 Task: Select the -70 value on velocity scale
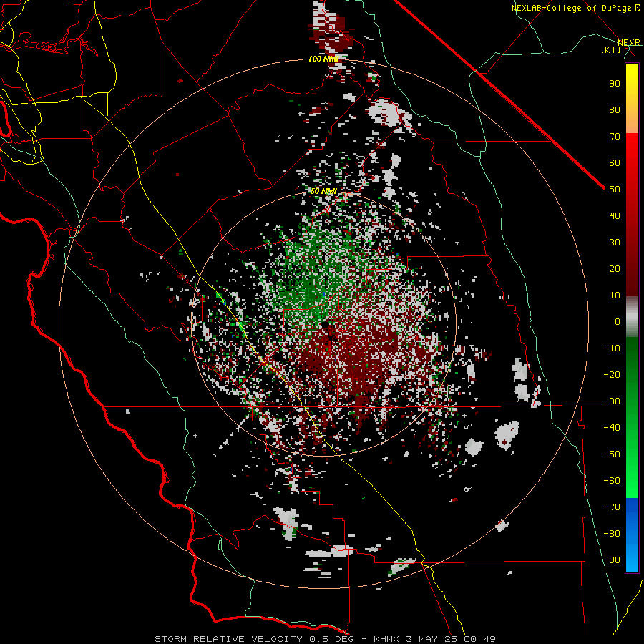[x=612, y=507]
